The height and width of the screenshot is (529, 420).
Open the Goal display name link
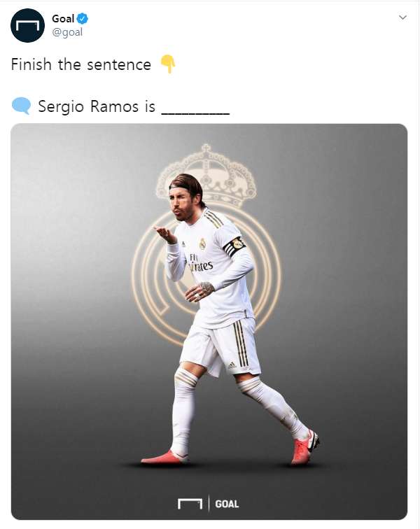click(x=63, y=19)
